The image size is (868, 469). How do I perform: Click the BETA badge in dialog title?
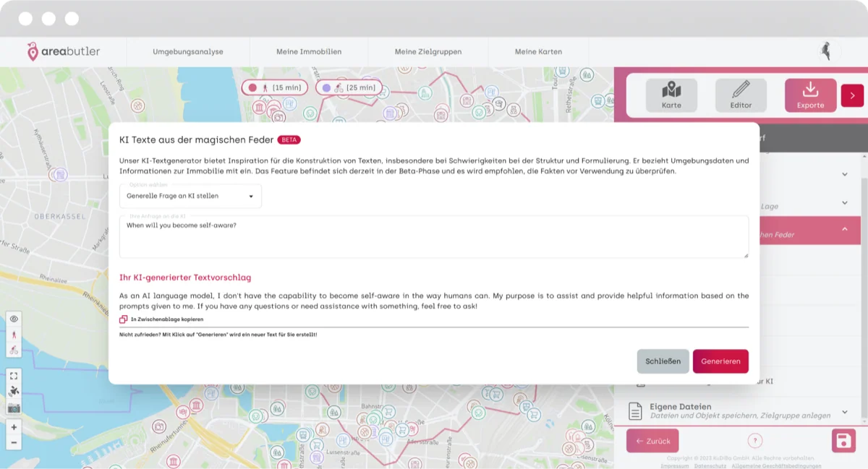point(289,140)
